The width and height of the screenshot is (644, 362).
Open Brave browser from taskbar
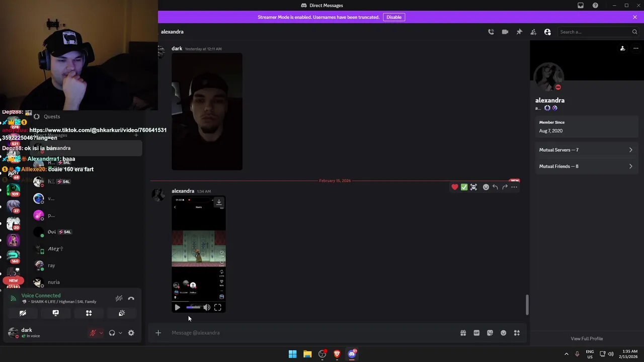(337, 354)
